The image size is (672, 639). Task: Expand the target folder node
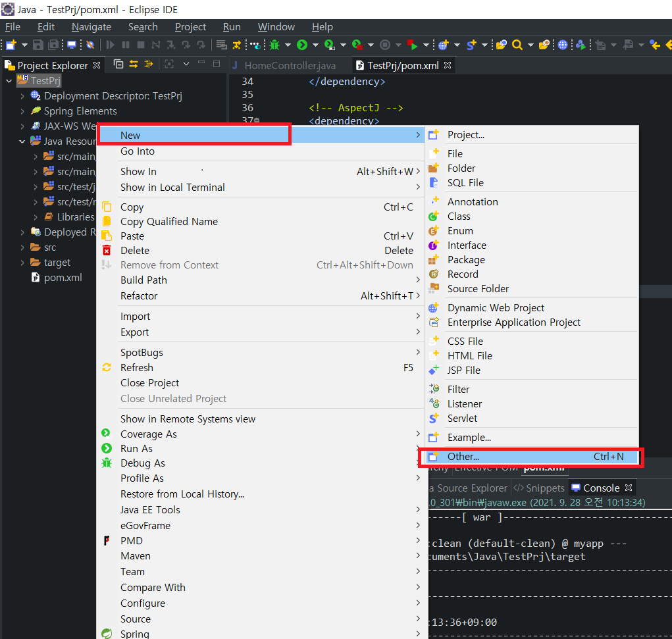22,263
